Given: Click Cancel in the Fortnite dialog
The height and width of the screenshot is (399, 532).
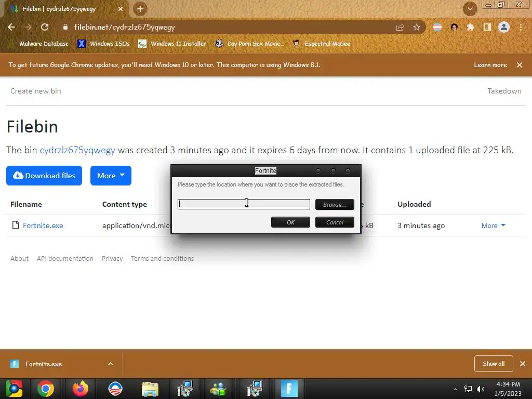Looking at the screenshot, I should tap(335, 222).
